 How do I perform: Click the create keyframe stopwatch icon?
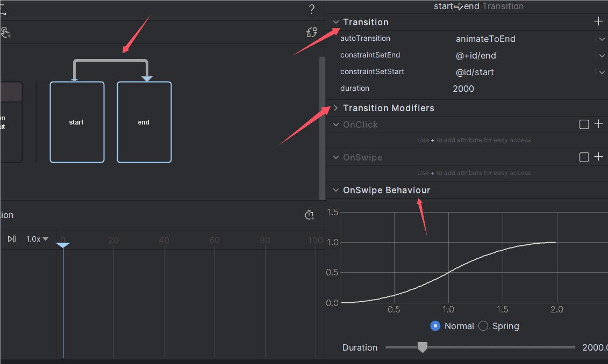click(x=309, y=215)
